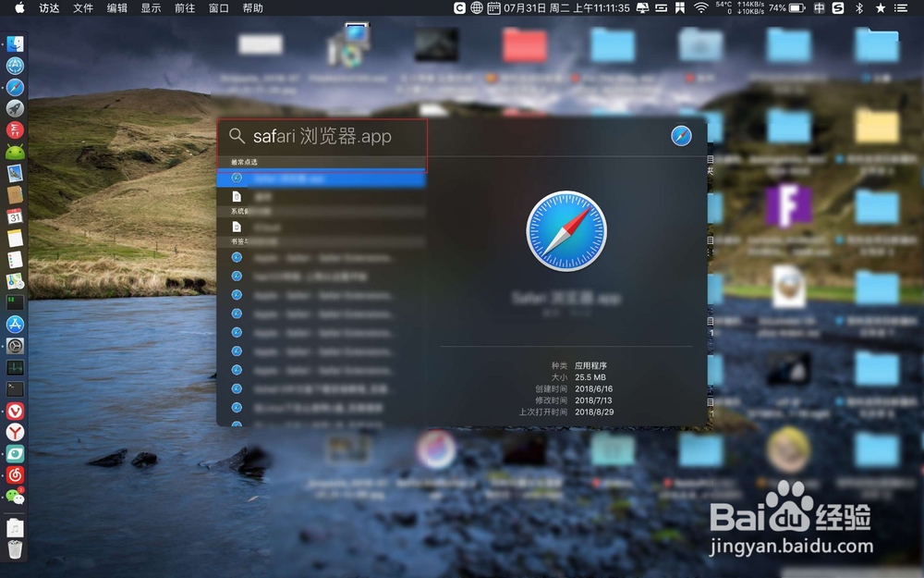Screen dimensions: 924x578
Task: Click the Spotlight magnifying glass icon
Action: coord(237,136)
